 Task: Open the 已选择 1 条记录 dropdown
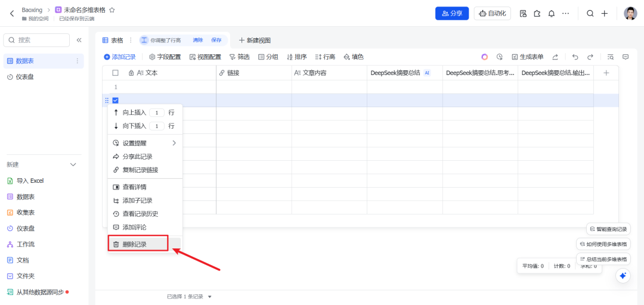(209, 297)
